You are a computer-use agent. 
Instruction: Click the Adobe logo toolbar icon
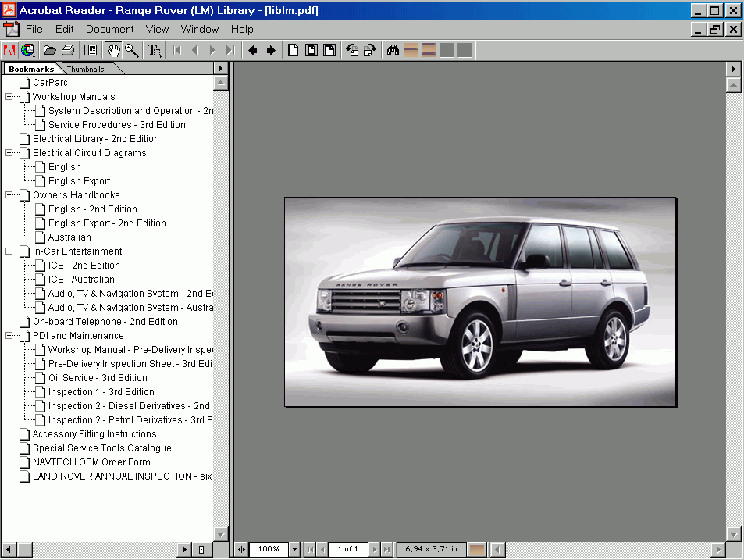click(x=9, y=50)
